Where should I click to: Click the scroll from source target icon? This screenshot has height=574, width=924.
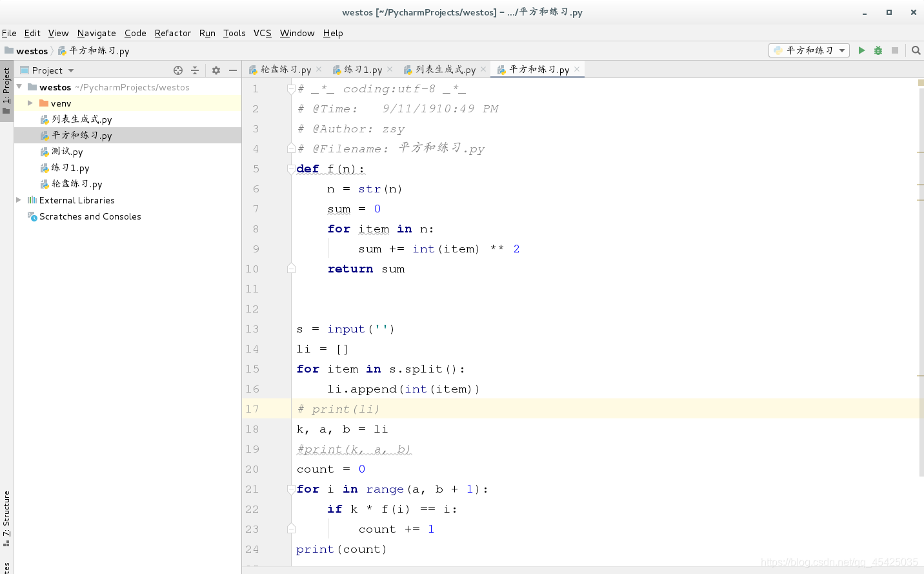(178, 70)
